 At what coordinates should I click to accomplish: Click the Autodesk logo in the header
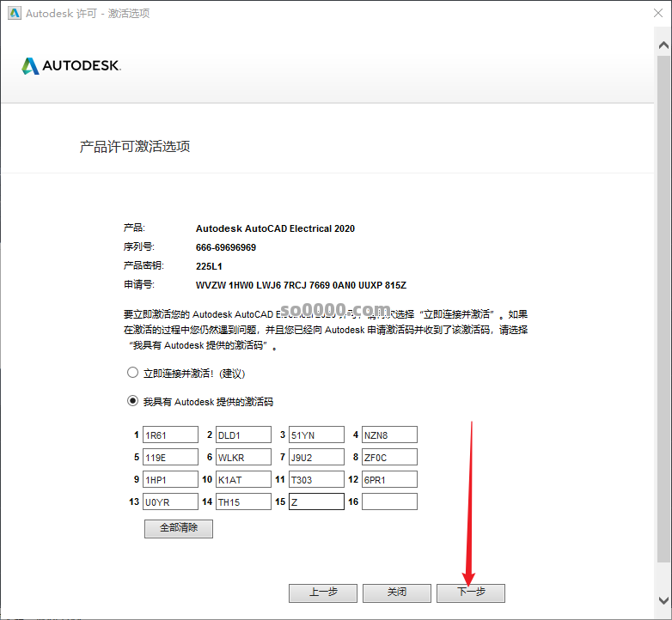71,66
